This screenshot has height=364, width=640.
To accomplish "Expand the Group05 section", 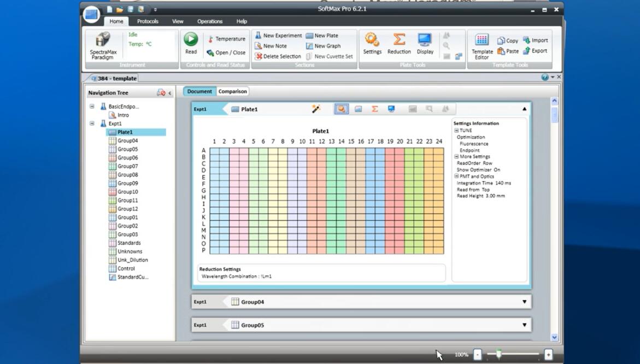I will click(525, 325).
